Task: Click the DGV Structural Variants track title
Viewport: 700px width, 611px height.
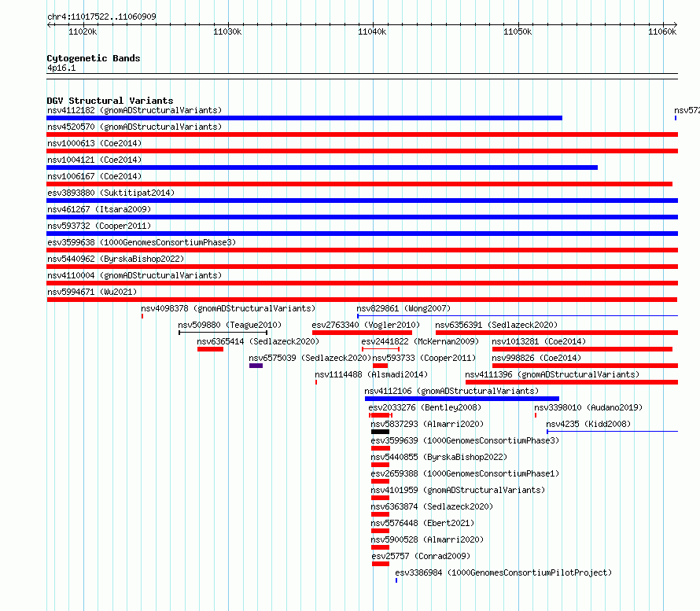Action: click(x=110, y=101)
